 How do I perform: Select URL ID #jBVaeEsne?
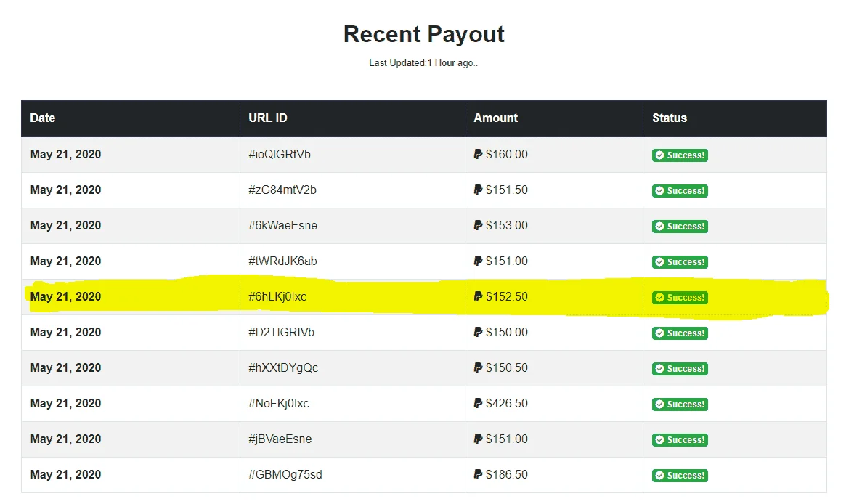(280, 439)
